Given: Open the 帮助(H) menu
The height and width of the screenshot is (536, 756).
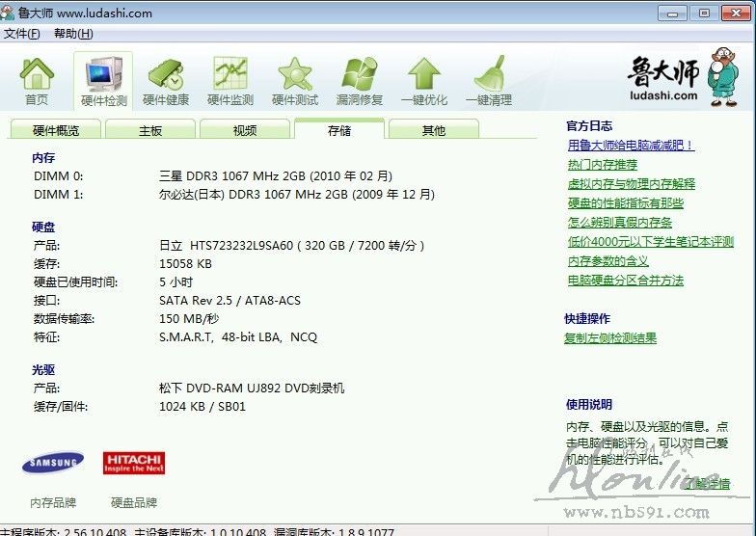Looking at the screenshot, I should (73, 34).
